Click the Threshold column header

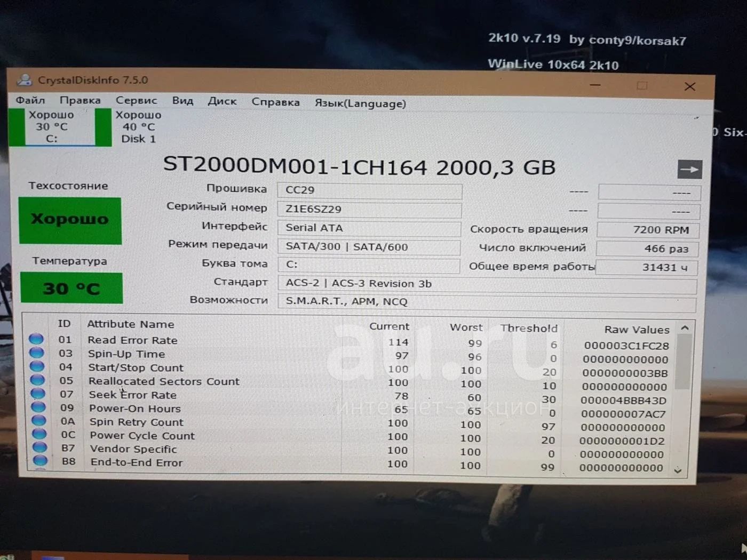[529, 328]
